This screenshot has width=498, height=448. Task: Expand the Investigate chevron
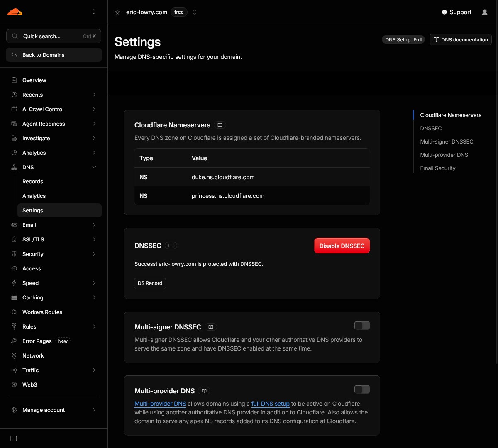point(94,138)
